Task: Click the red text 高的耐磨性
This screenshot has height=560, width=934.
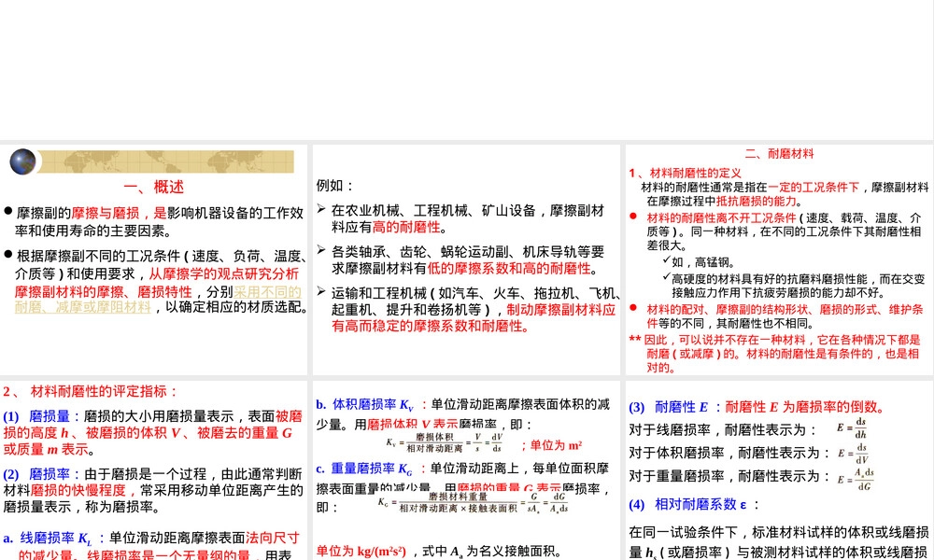Action: pos(406,227)
